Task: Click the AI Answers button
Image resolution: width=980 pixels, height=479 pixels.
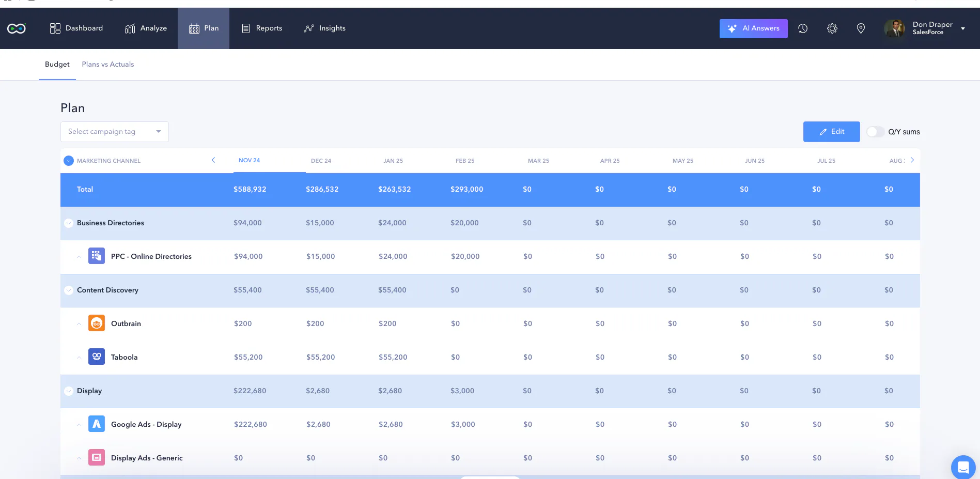Action: [x=753, y=28]
